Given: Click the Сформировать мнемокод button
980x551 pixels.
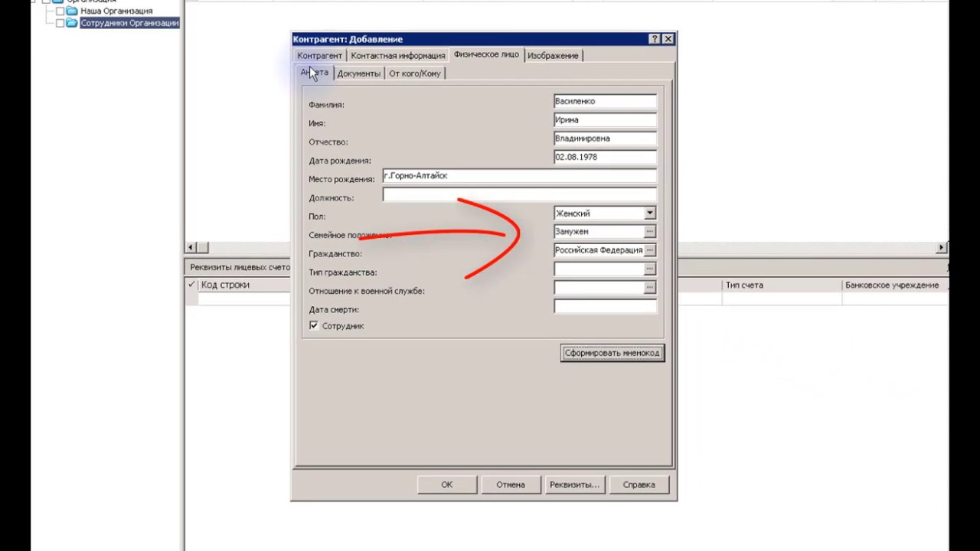Looking at the screenshot, I should click(x=612, y=353).
